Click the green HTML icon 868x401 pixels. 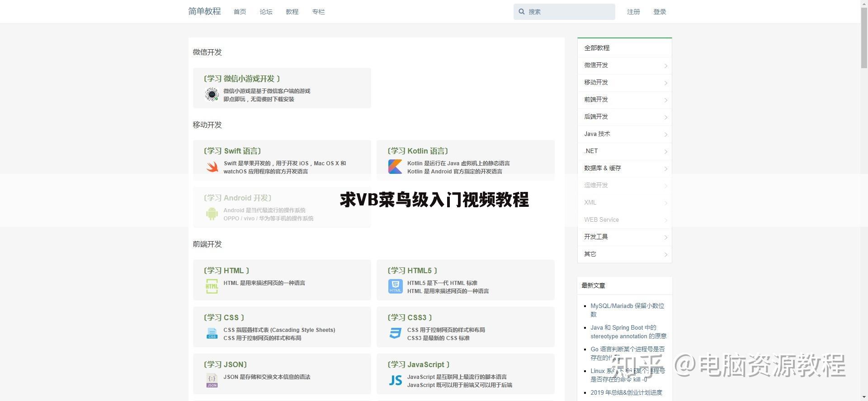(212, 286)
